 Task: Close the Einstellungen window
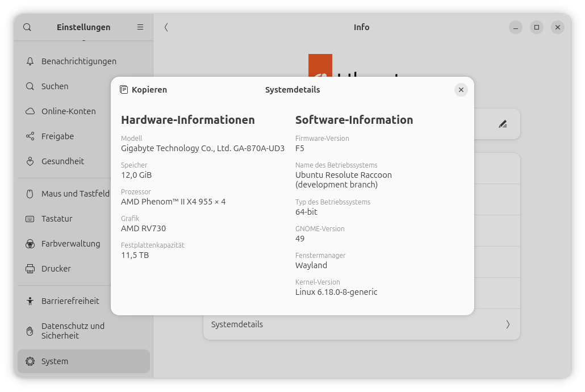click(558, 27)
